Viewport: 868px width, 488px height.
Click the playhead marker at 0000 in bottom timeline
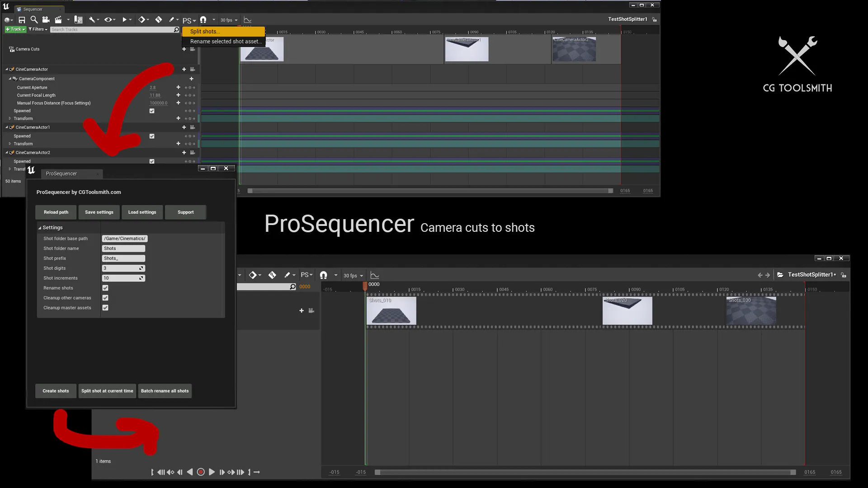(365, 286)
